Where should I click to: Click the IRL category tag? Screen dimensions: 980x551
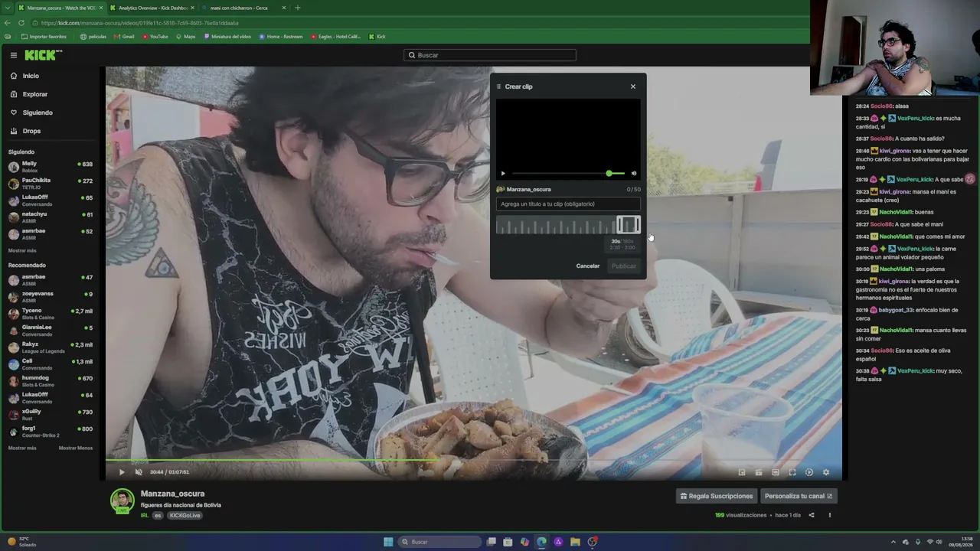(145, 516)
